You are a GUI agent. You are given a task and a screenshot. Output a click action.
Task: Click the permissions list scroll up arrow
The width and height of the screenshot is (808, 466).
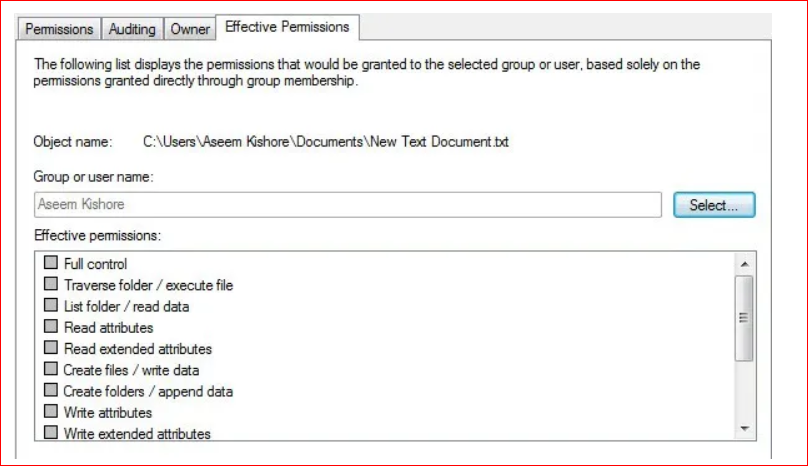(744, 264)
